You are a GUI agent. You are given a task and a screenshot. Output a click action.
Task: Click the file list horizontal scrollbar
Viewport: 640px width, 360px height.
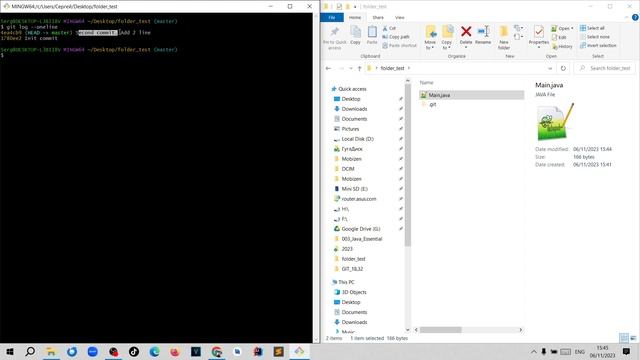[440, 330]
